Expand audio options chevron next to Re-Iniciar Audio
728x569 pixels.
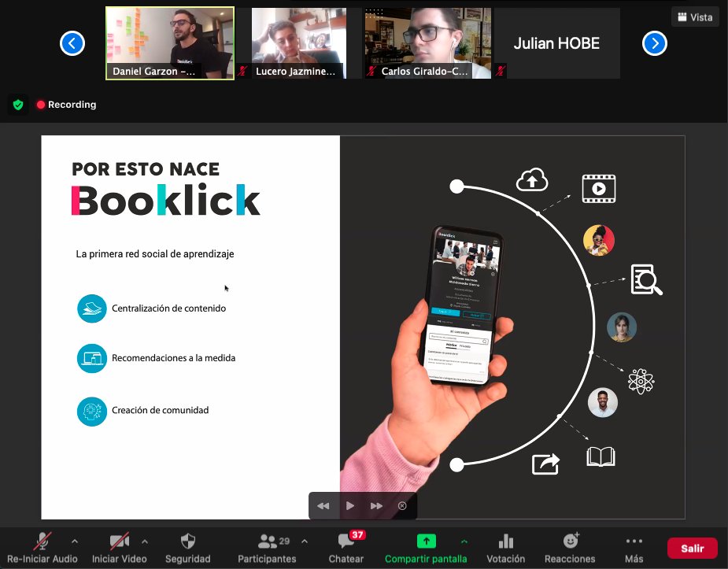click(76, 541)
